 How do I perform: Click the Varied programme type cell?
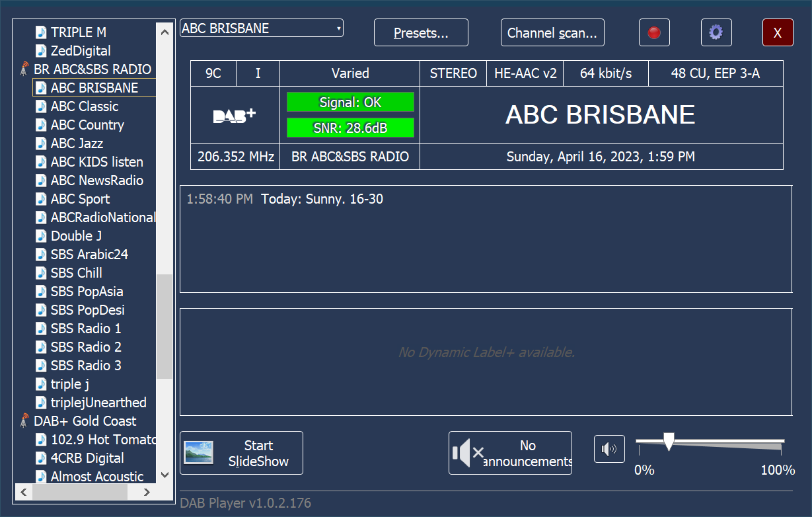tap(350, 73)
